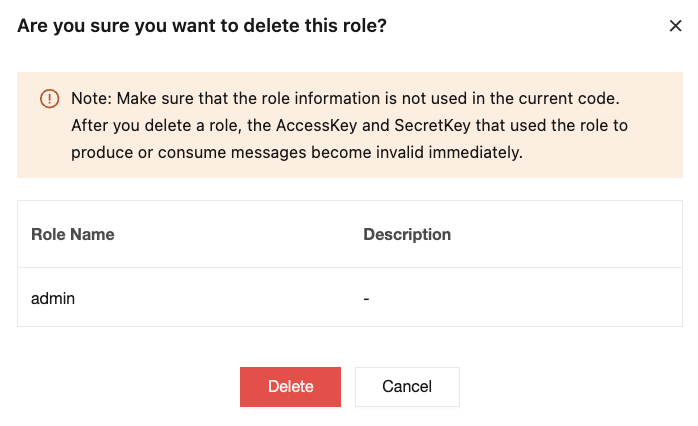Click "invalid immediately" in the note
The image size is (698, 426).
[459, 153]
